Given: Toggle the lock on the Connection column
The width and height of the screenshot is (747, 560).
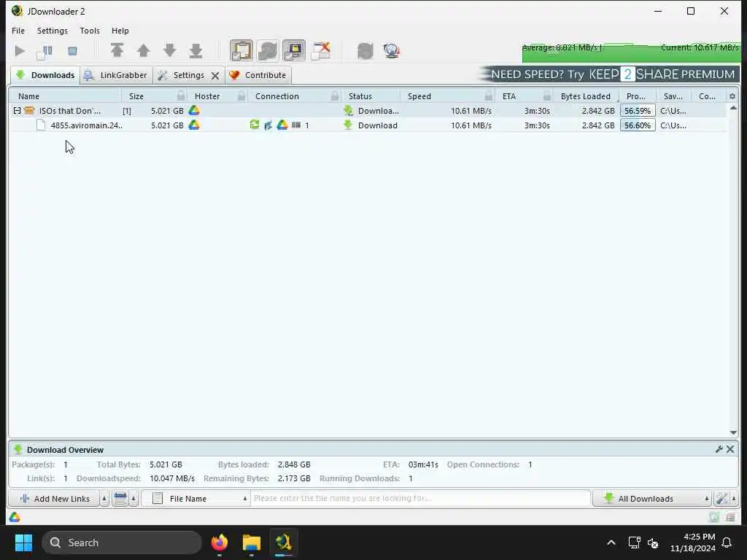Looking at the screenshot, I should coord(335,96).
